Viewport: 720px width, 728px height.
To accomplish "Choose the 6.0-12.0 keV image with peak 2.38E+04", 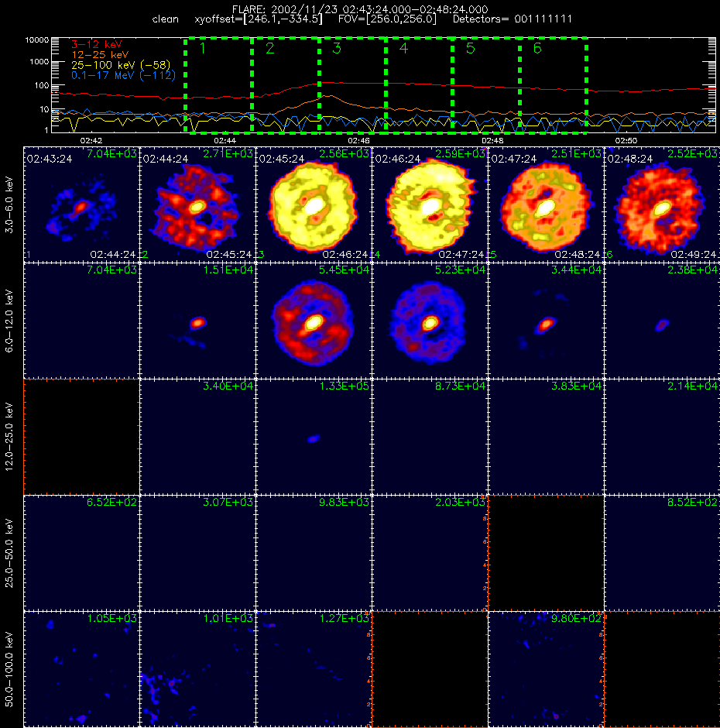I will click(x=662, y=321).
